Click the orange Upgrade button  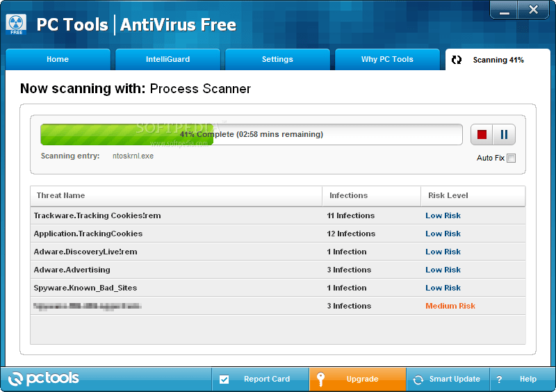(357, 379)
